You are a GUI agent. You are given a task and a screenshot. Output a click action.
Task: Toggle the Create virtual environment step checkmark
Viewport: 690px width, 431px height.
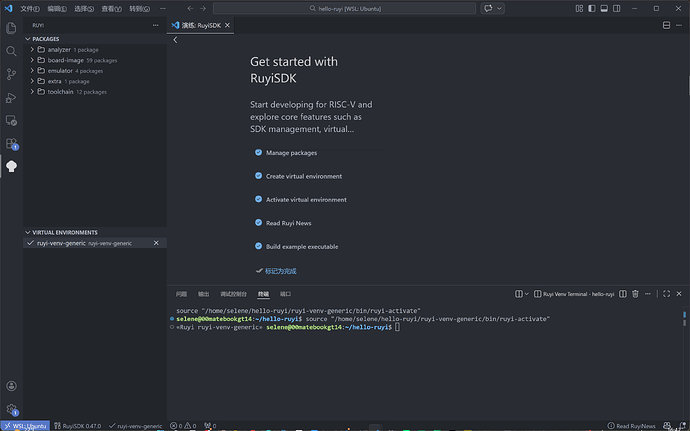(x=259, y=176)
